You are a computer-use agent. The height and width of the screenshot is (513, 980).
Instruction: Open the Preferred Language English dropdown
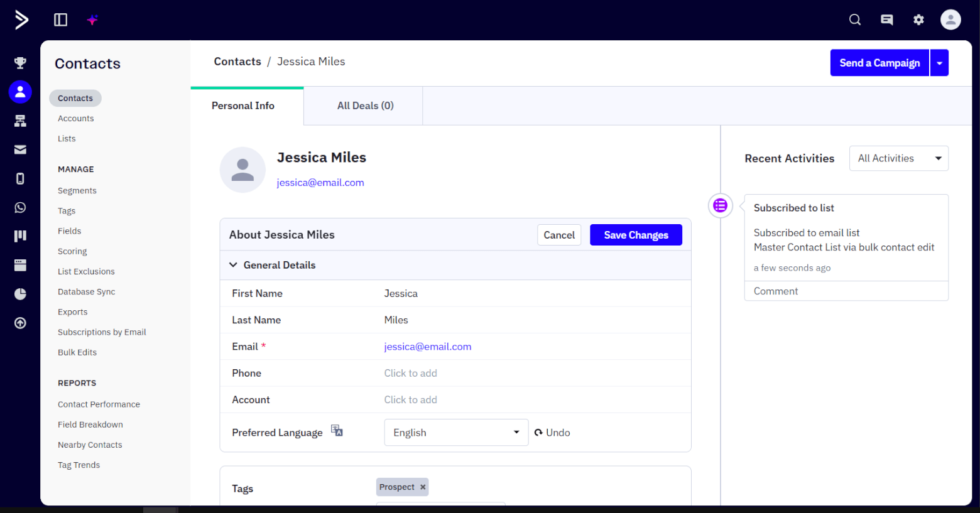pyautogui.click(x=456, y=433)
